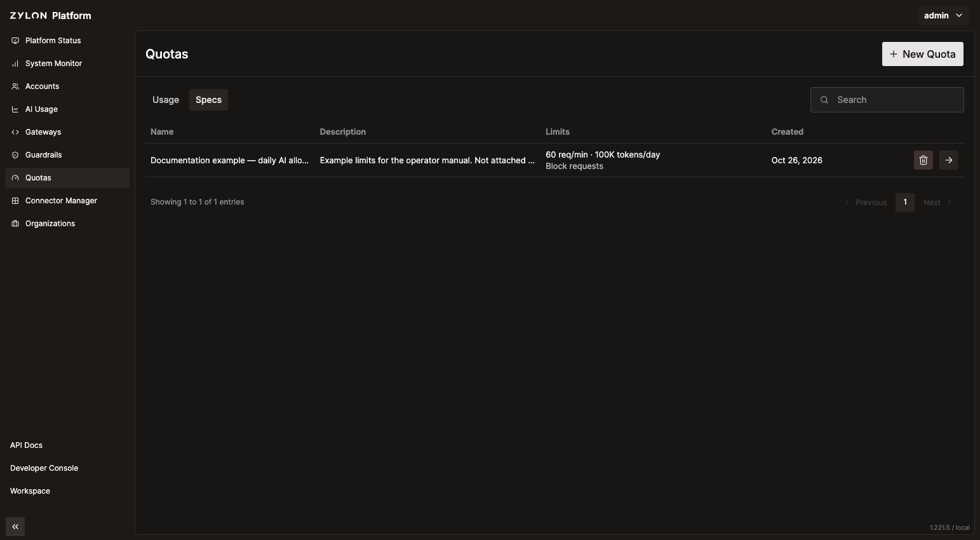The width and height of the screenshot is (980, 540).
Task: Collapse the sidebar with the double-chevron button
Action: click(15, 527)
